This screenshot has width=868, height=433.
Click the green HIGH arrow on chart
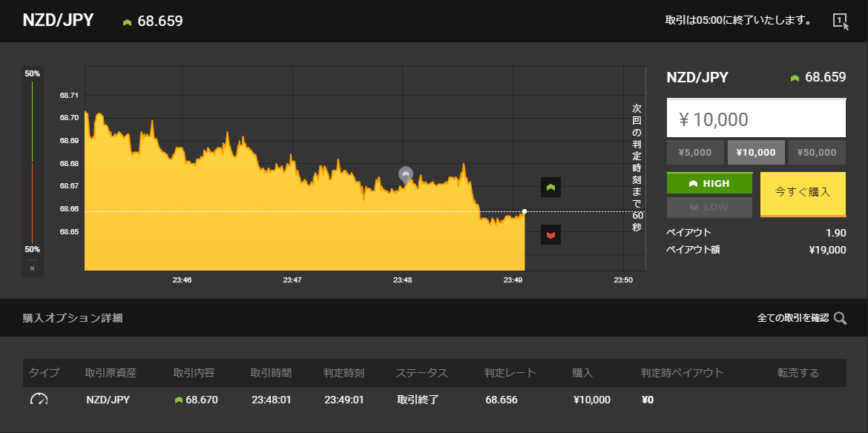(x=550, y=188)
